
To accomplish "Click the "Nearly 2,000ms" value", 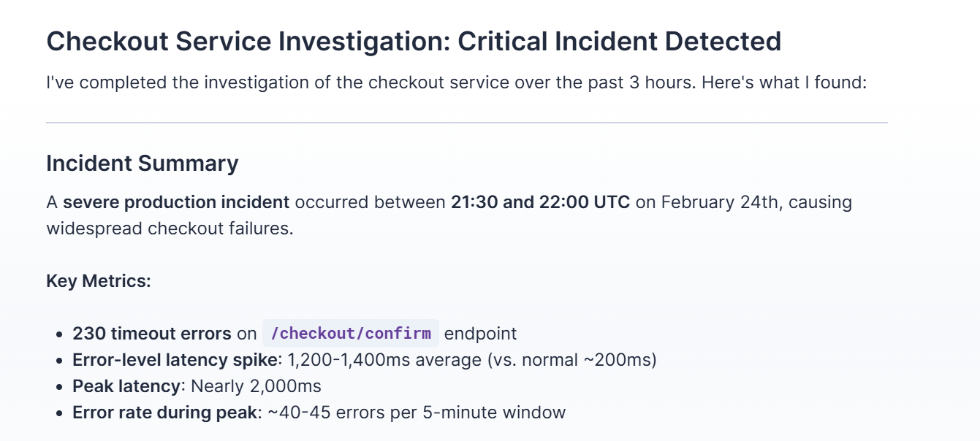I will coord(256,386).
